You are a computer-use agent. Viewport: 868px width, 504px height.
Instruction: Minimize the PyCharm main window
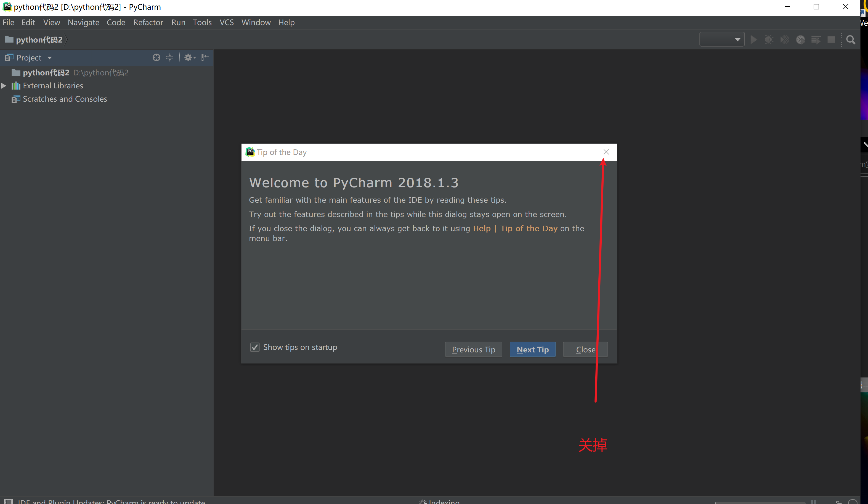tap(787, 7)
